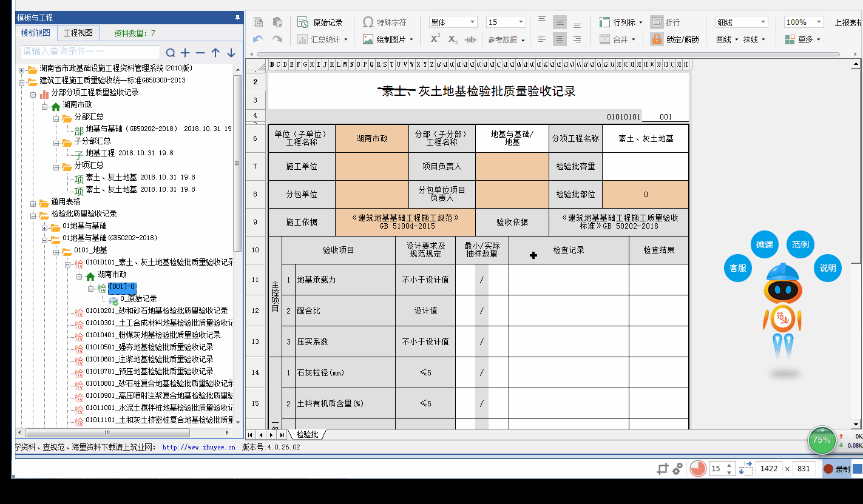863x504 pixels.
Task: Click the 范例 bubble button
Action: pos(800,245)
